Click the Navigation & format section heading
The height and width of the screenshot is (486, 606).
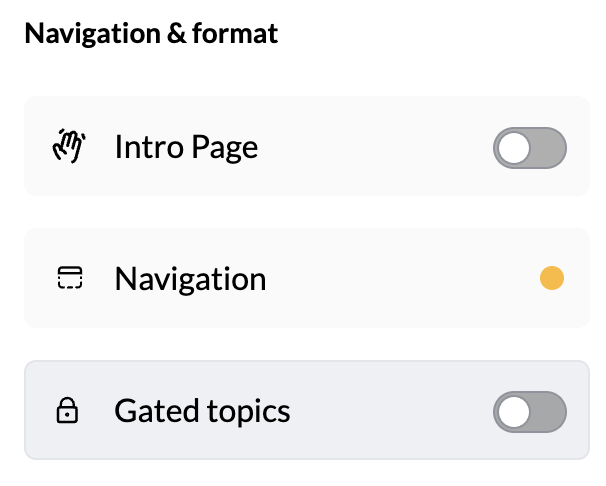tap(151, 34)
